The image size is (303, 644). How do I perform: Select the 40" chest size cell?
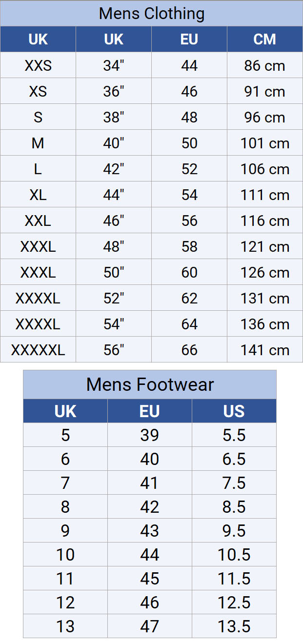114,143
